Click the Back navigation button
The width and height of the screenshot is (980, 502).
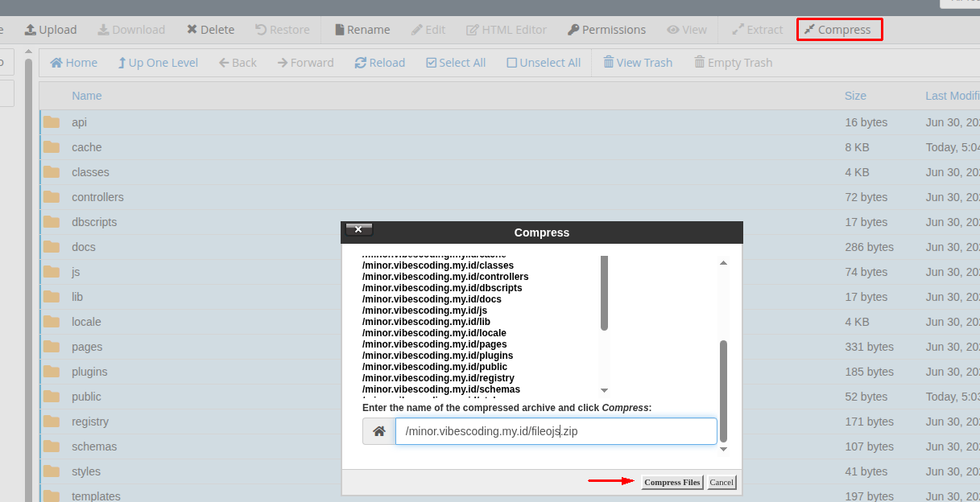238,63
